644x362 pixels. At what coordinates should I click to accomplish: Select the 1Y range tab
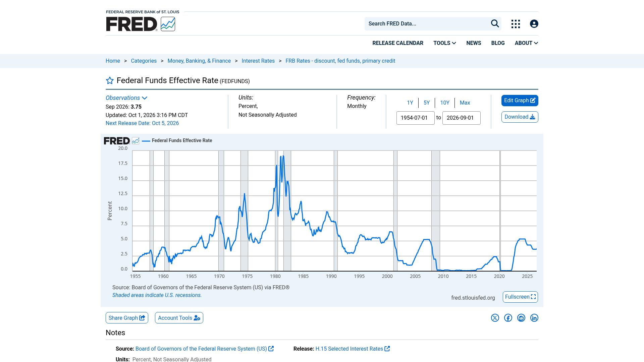(410, 103)
